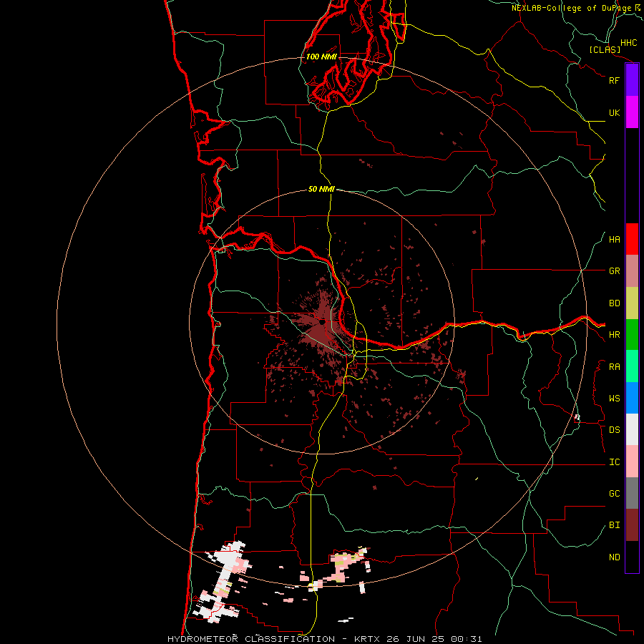Click the 50 NMI range ring label
The height and width of the screenshot is (644, 644).
click(321, 189)
